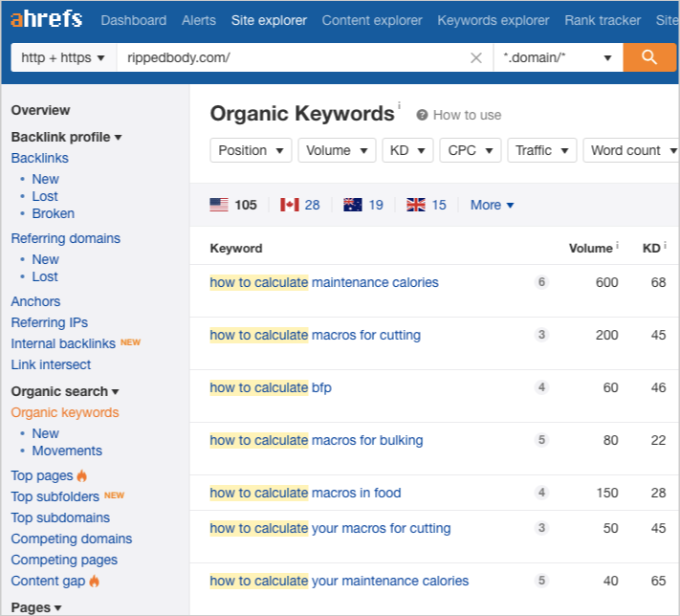Screen dimensions: 680x616
Task: Collapse the Organic search section
Action: pyautogui.click(x=65, y=391)
